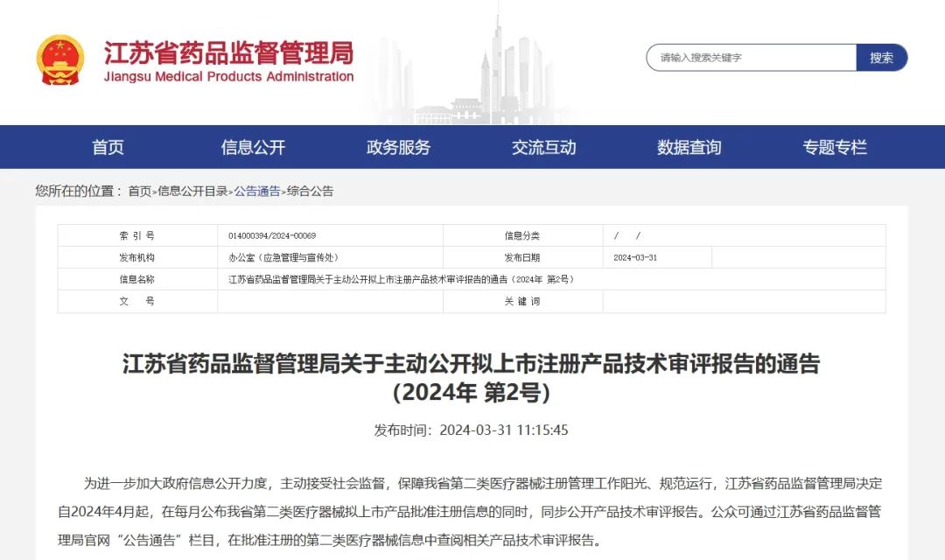The image size is (945, 560).
Task: Click the 2024-03-31 publish date cell
Action: point(635,258)
